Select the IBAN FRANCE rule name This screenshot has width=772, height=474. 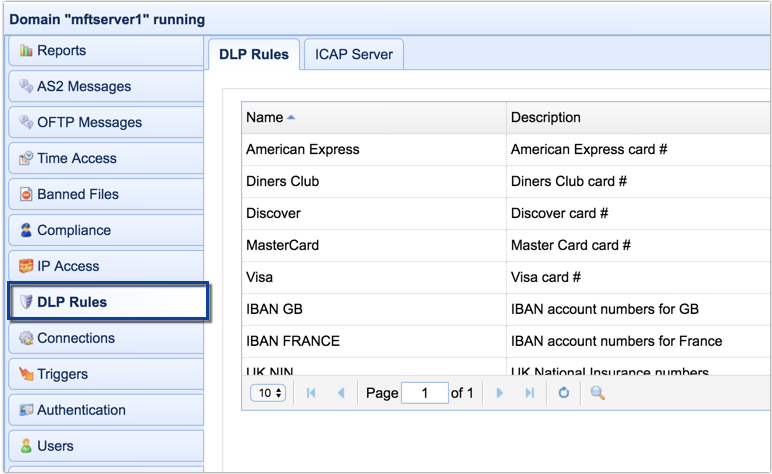(293, 341)
